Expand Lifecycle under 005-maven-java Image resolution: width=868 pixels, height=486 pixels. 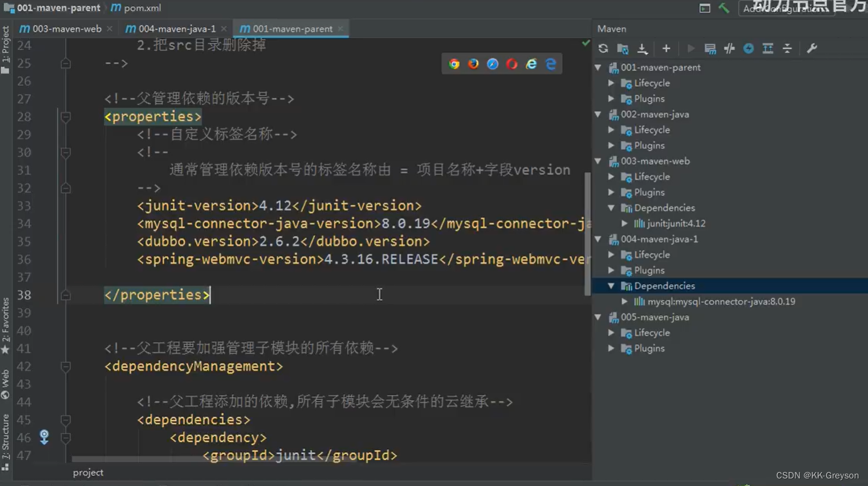pyautogui.click(x=612, y=333)
